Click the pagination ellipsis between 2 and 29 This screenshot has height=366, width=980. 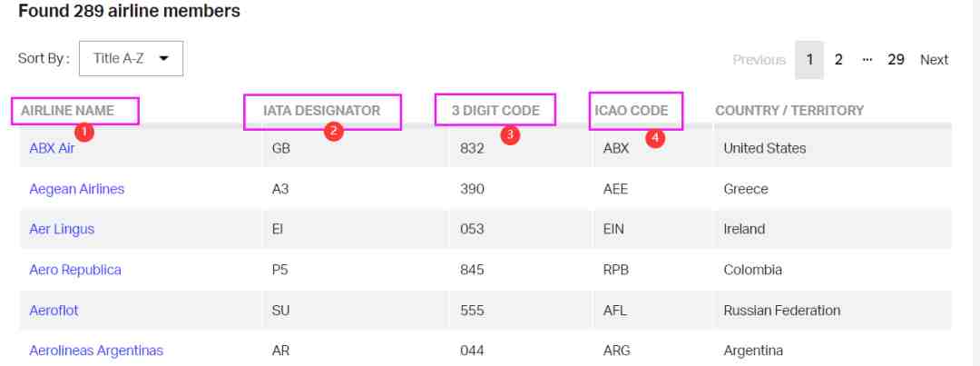click(867, 60)
